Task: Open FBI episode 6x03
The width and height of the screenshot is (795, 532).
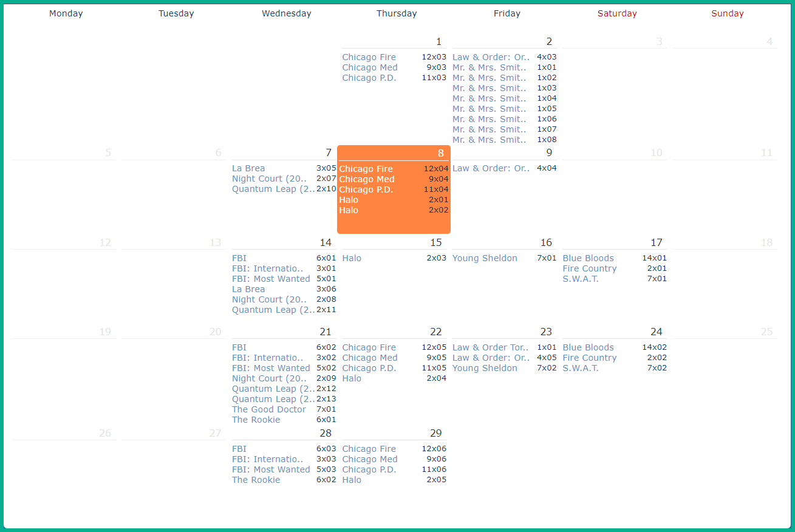Action: coord(239,449)
